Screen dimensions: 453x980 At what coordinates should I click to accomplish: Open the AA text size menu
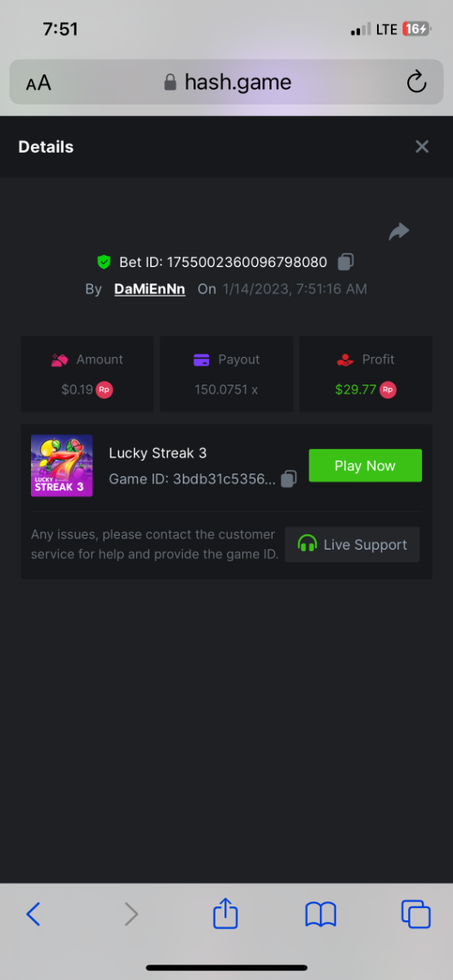click(x=38, y=82)
